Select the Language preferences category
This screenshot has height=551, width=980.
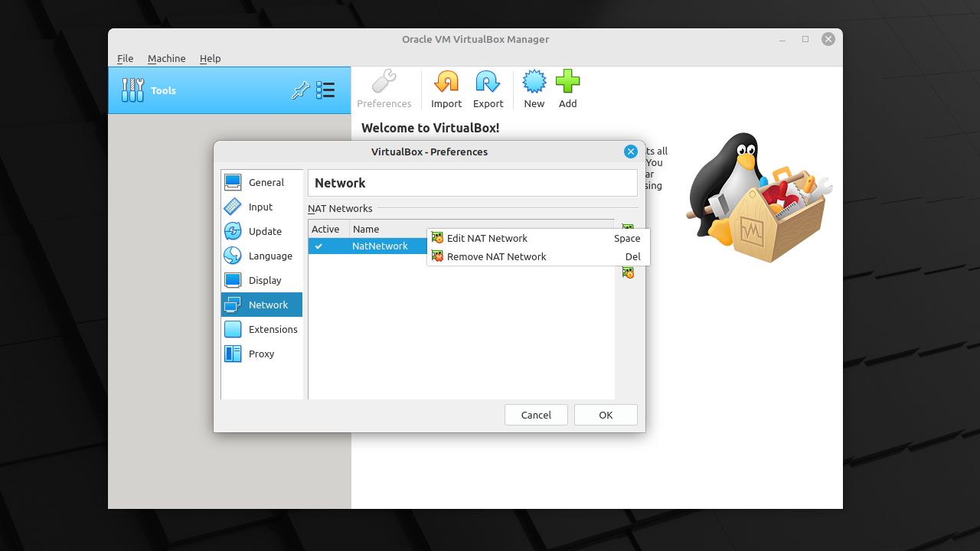(262, 256)
